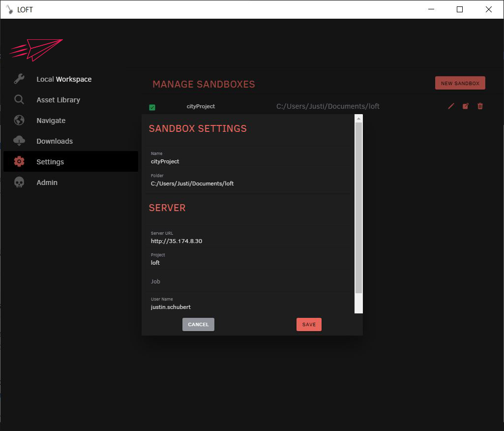Select Navigate in the navigation menu

(51, 120)
